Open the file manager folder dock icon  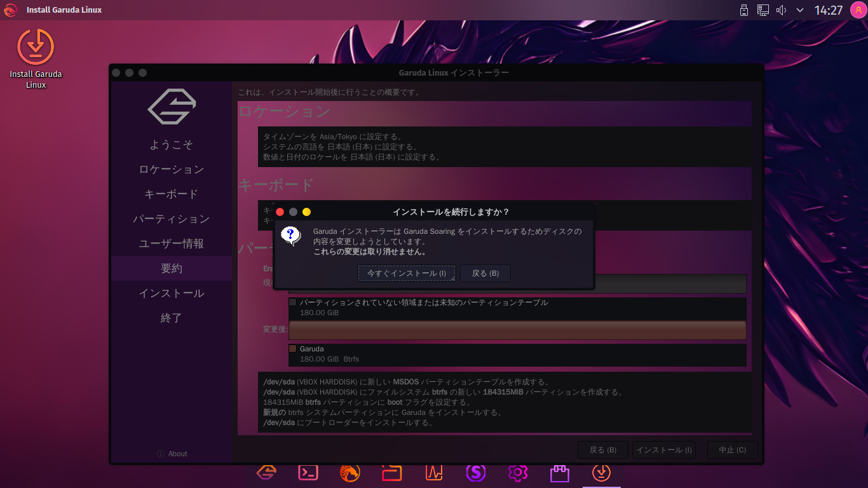click(x=392, y=472)
